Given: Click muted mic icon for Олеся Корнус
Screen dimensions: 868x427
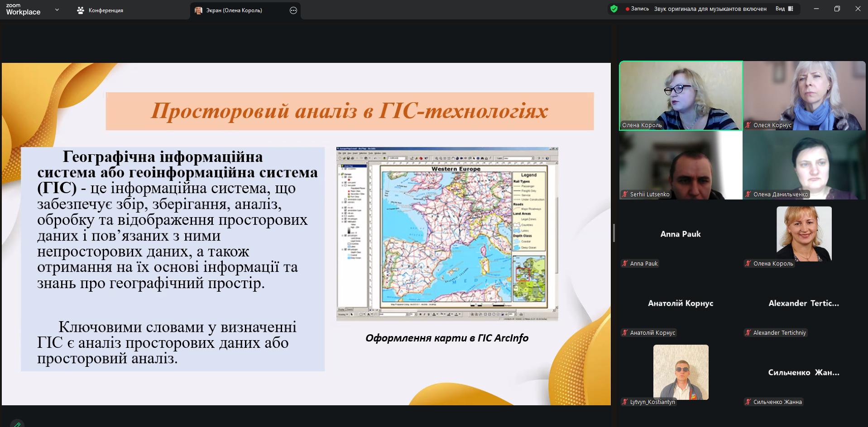Looking at the screenshot, I should click(748, 125).
